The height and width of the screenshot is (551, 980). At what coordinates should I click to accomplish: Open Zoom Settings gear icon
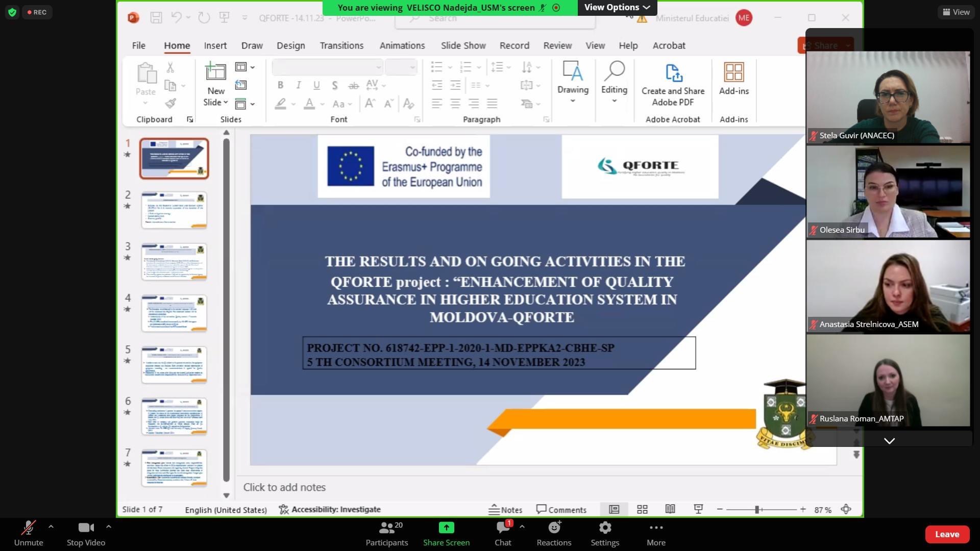pyautogui.click(x=605, y=528)
